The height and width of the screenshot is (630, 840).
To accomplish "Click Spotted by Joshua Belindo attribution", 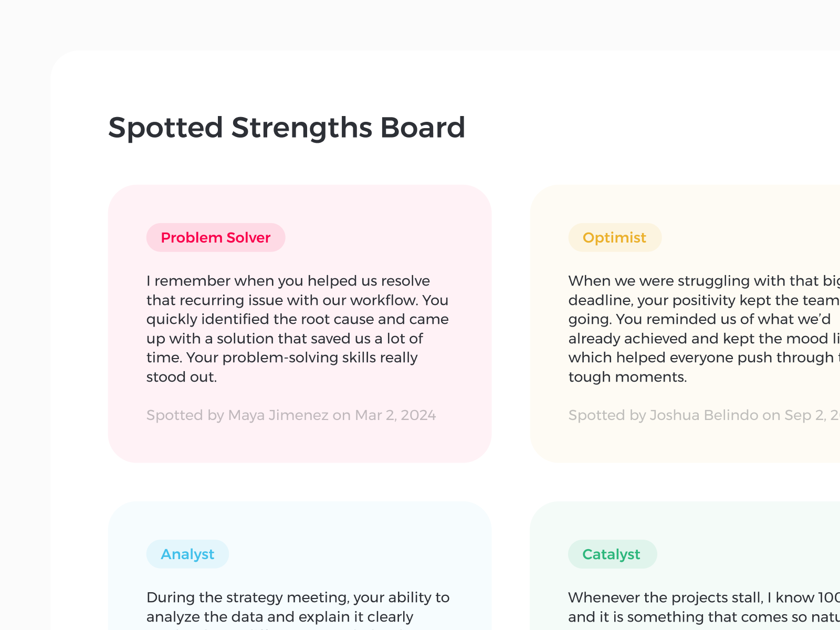I will tap(704, 415).
